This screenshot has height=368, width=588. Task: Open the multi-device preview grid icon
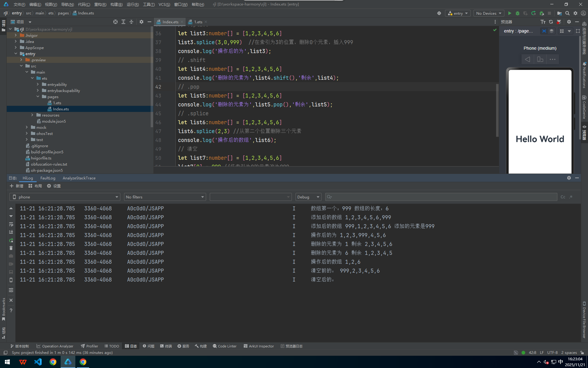(562, 31)
